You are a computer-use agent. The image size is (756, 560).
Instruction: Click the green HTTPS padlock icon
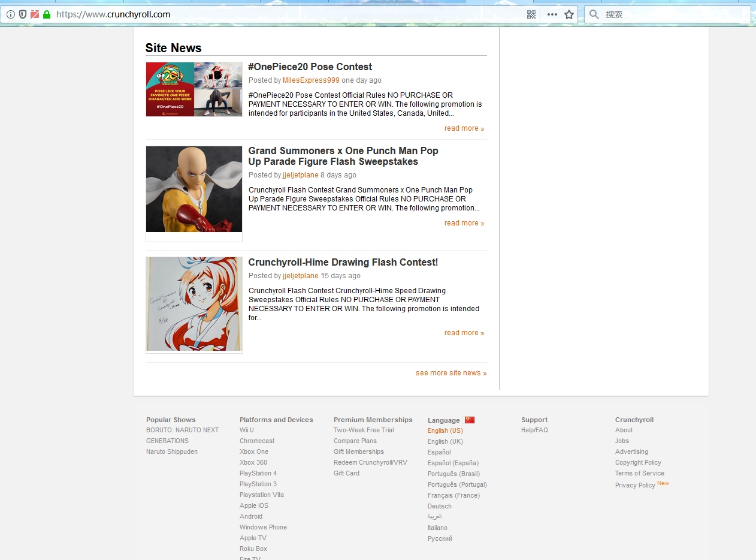(48, 14)
